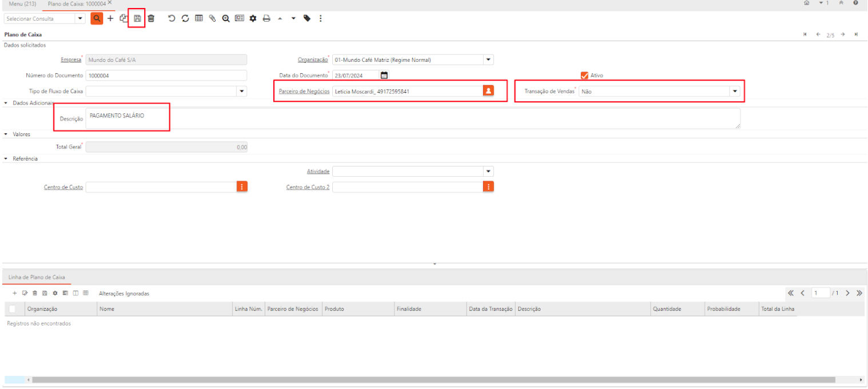Uncheck the Ativo checkbox

click(x=584, y=76)
